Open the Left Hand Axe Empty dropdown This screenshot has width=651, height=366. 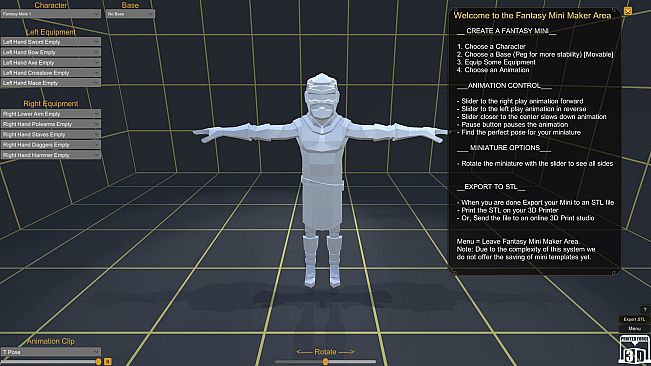coord(51,63)
